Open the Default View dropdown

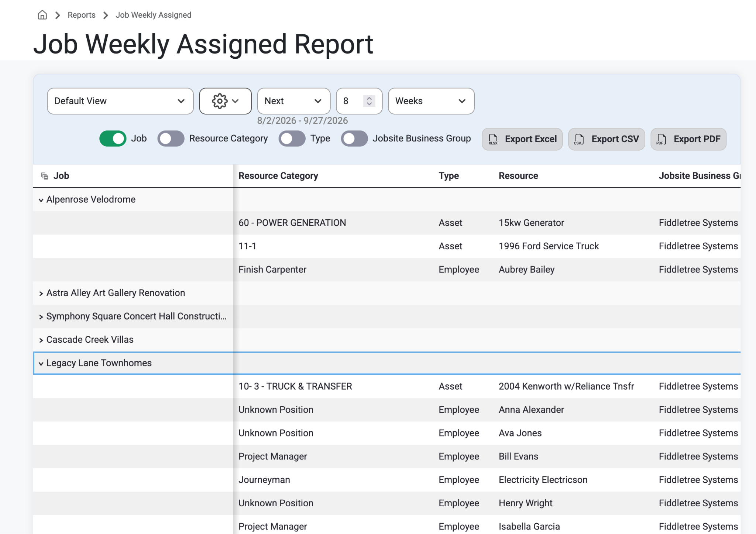pos(120,101)
